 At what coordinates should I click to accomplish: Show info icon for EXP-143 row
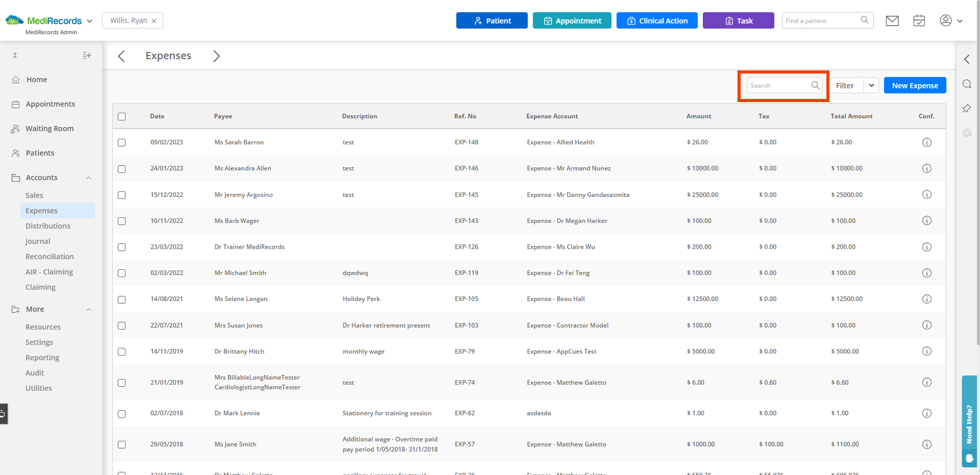tap(926, 221)
